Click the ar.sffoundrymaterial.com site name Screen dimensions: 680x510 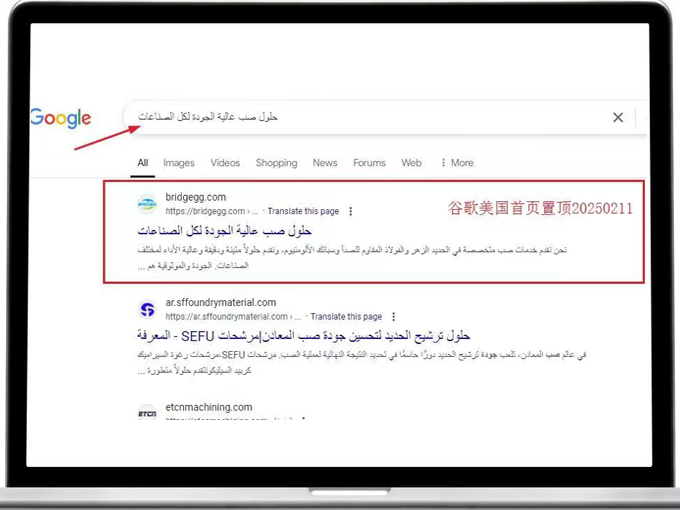tap(221, 302)
